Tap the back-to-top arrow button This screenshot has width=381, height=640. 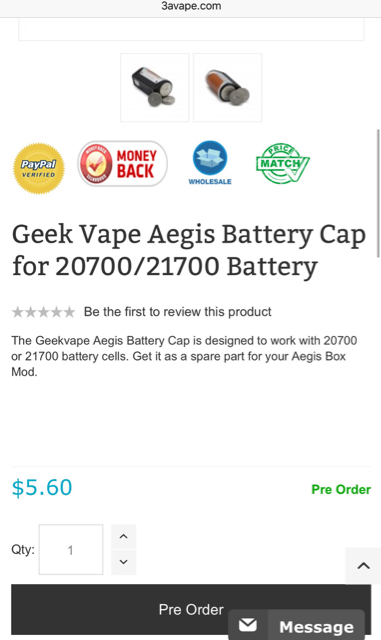click(x=363, y=566)
